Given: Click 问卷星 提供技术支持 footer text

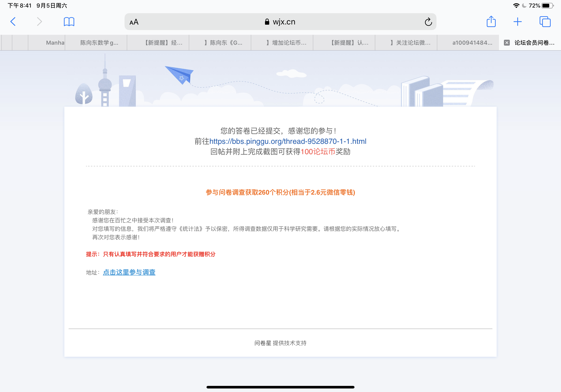Looking at the screenshot, I should click(280, 343).
